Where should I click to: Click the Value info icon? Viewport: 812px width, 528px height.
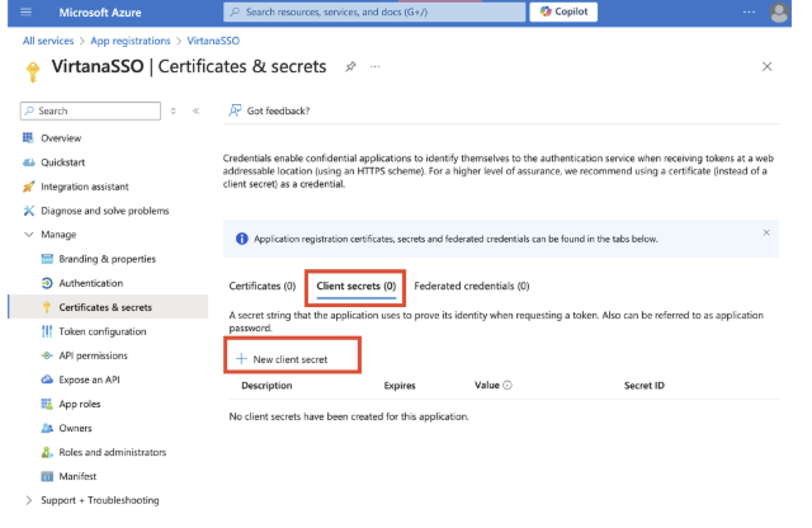pos(507,385)
